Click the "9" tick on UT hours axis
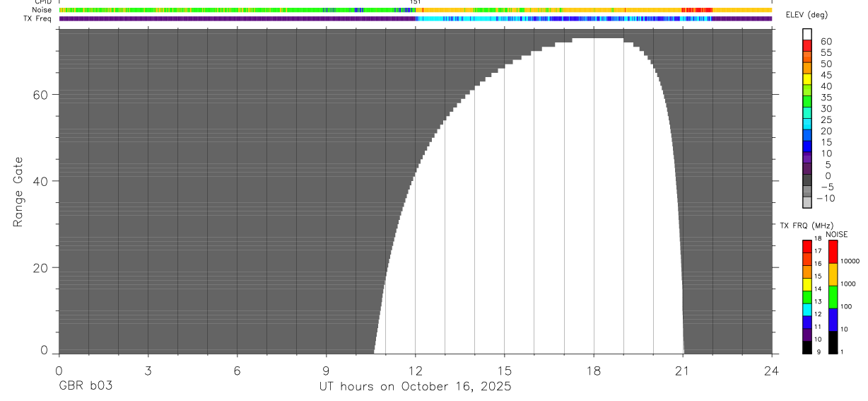The width and height of the screenshot is (868, 401). 326,370
